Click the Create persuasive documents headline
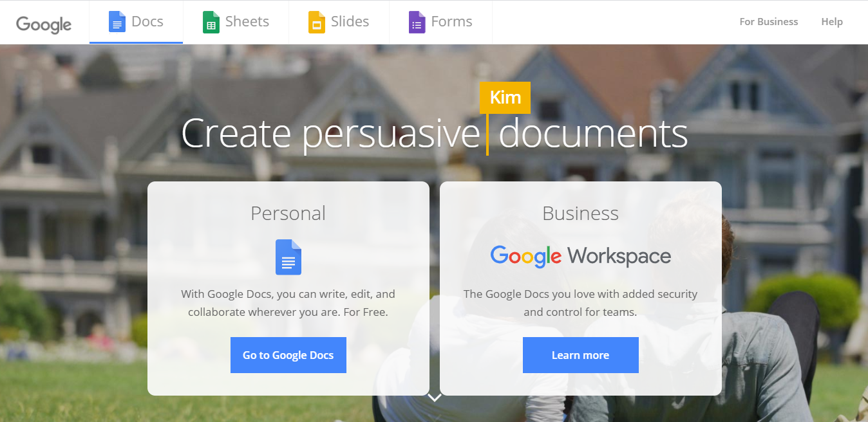 (434, 134)
